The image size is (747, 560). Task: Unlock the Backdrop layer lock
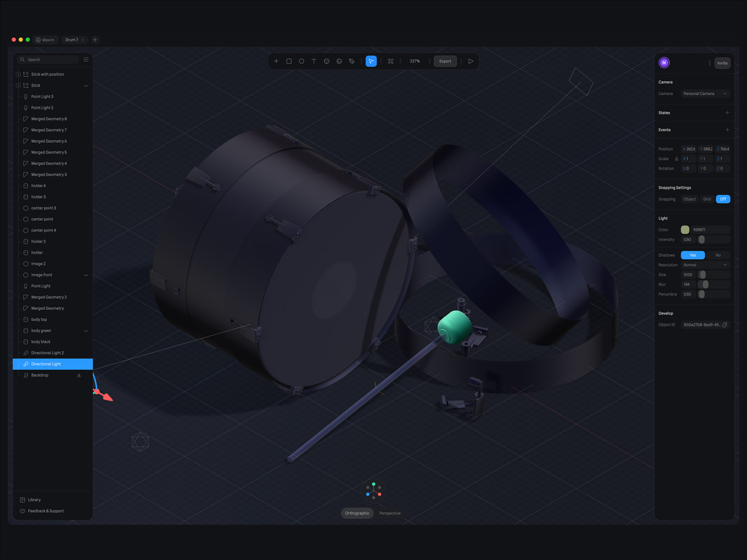point(79,375)
